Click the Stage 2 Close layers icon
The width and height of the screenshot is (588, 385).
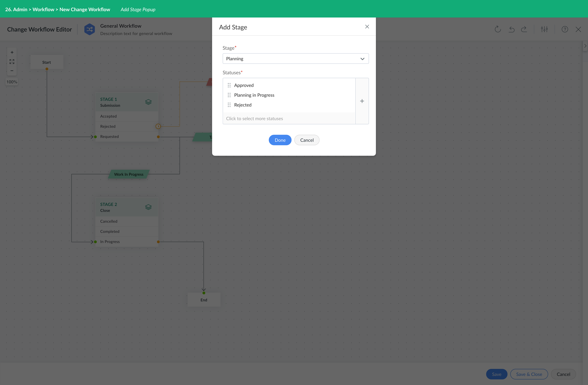[x=148, y=207]
